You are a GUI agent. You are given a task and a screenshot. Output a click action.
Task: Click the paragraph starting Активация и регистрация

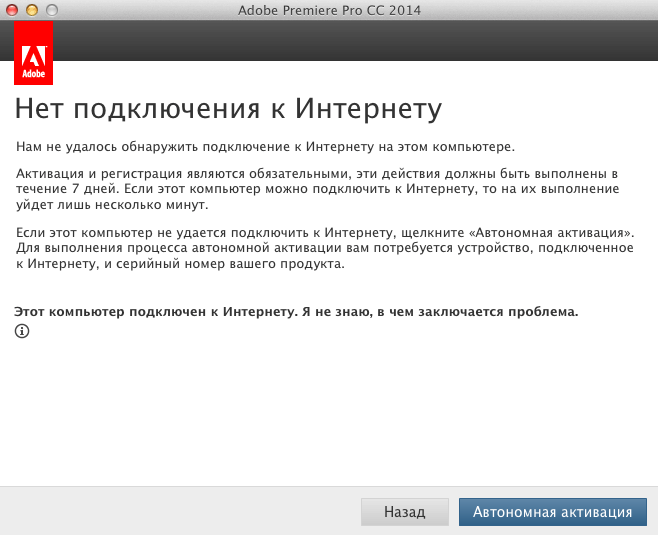click(x=318, y=189)
